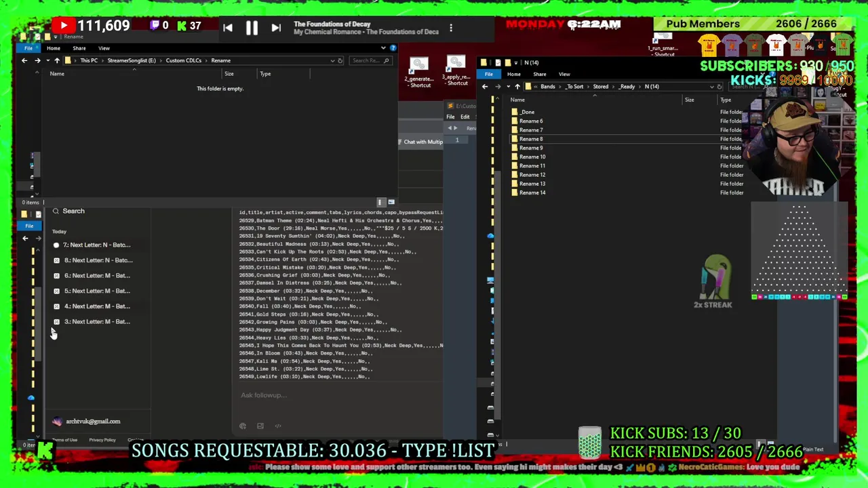
Task: Select the Rename 10 folder
Action: (x=532, y=157)
